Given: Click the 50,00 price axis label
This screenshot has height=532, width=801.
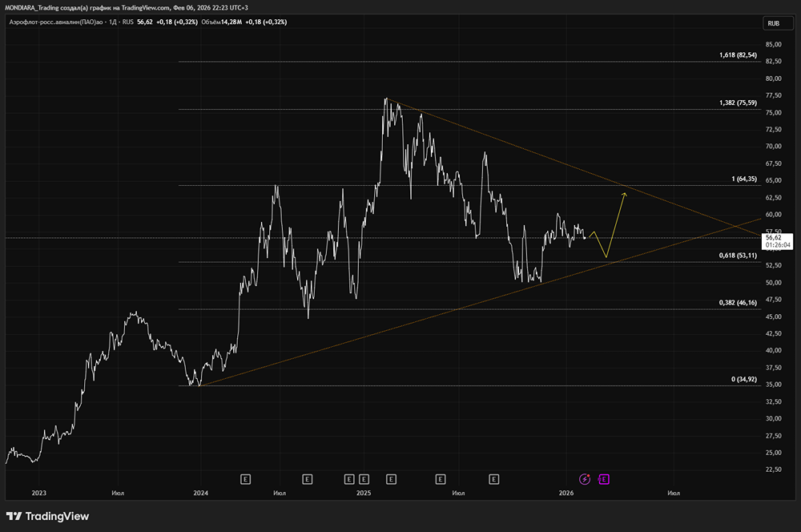Looking at the screenshot, I should tap(774, 282).
